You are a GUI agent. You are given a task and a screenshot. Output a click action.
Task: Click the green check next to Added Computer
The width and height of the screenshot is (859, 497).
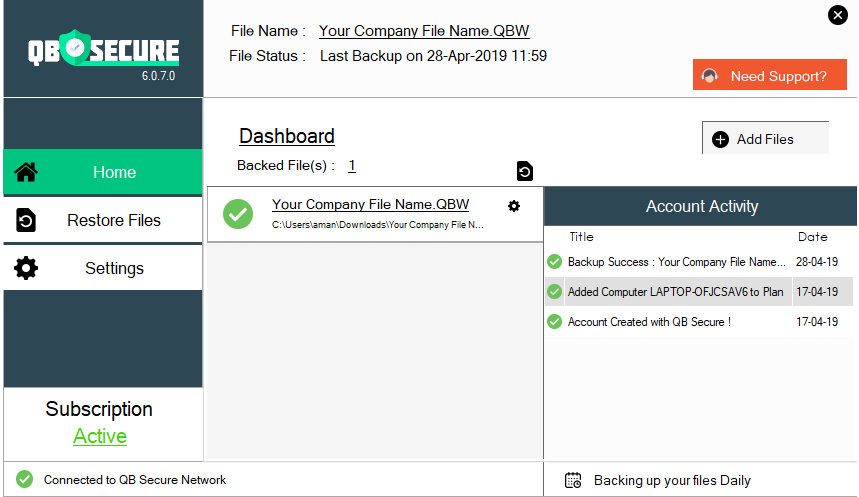pos(554,292)
